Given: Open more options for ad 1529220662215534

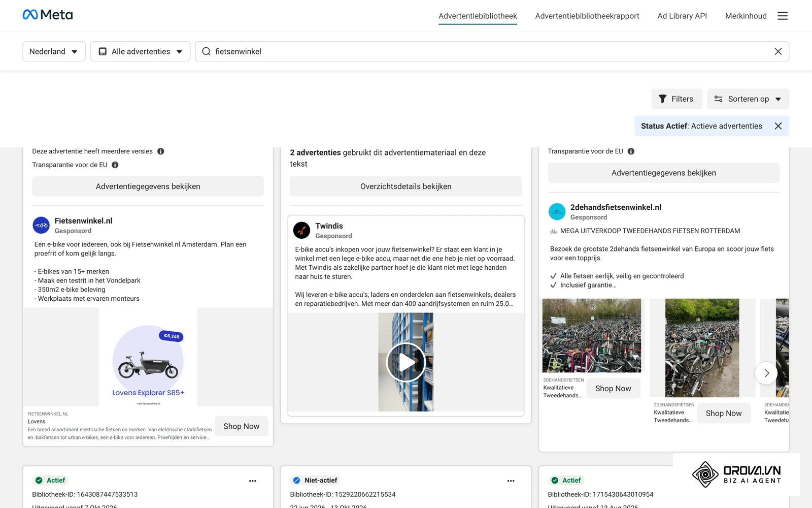Looking at the screenshot, I should (511, 481).
